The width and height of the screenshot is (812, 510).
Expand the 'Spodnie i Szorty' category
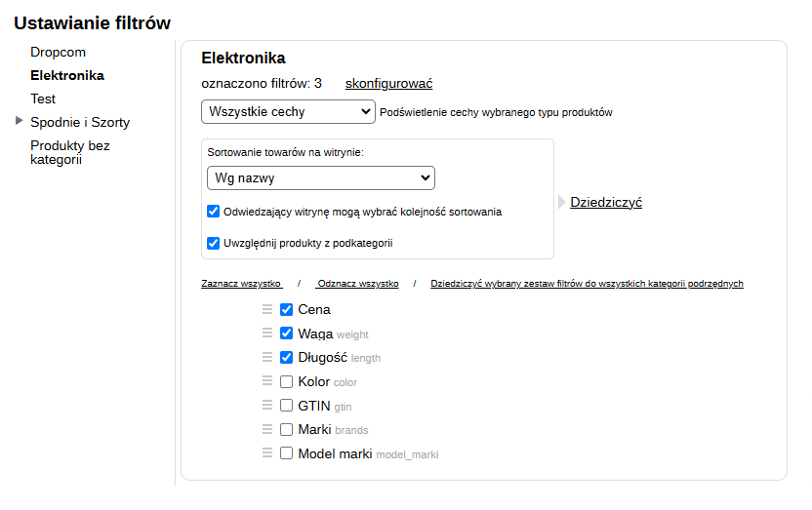(x=20, y=122)
